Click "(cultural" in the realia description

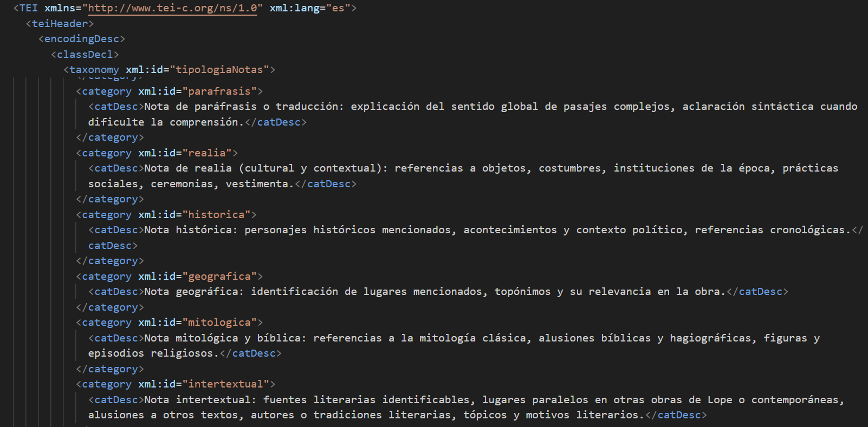pyautogui.click(x=267, y=168)
